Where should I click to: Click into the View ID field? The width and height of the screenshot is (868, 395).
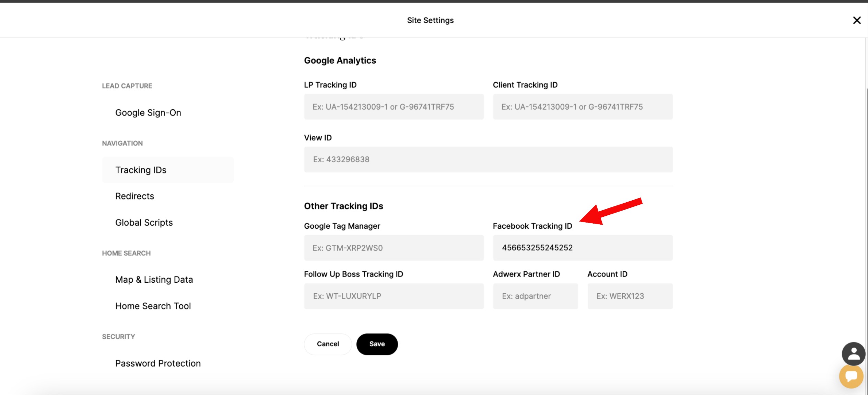click(488, 159)
